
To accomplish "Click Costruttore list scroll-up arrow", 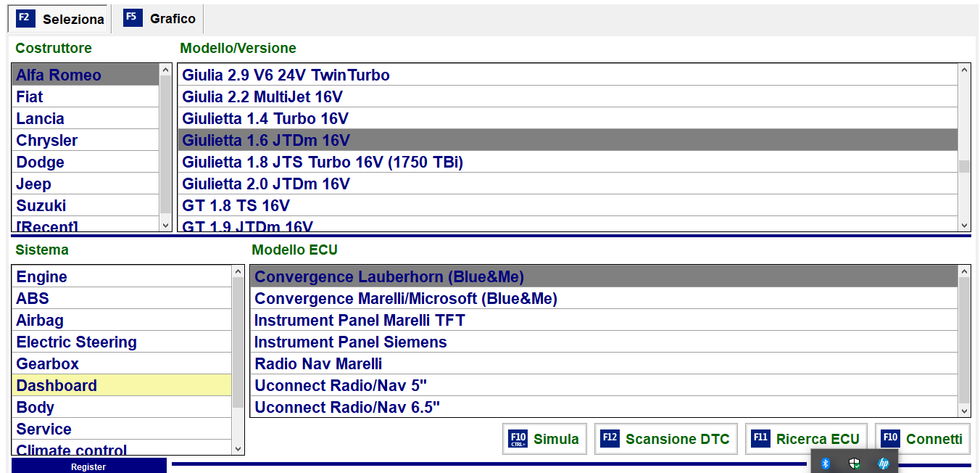I will 166,70.
